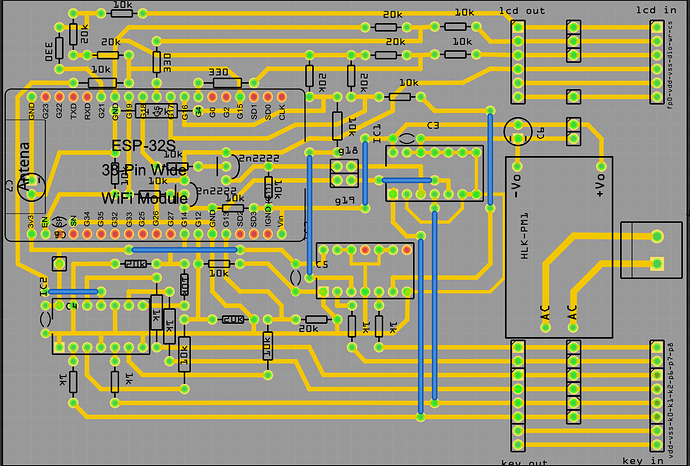Image resolution: width=690 pixels, height=466 pixels.
Task: Click the "lcd in" connector label
Action: (x=656, y=10)
